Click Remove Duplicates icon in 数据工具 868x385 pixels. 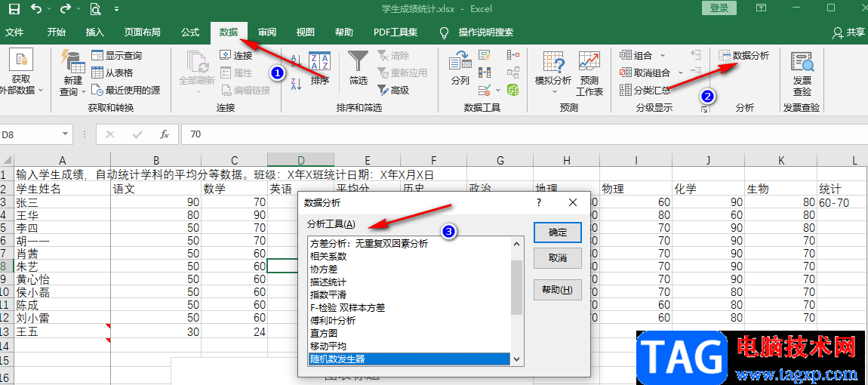485,72
